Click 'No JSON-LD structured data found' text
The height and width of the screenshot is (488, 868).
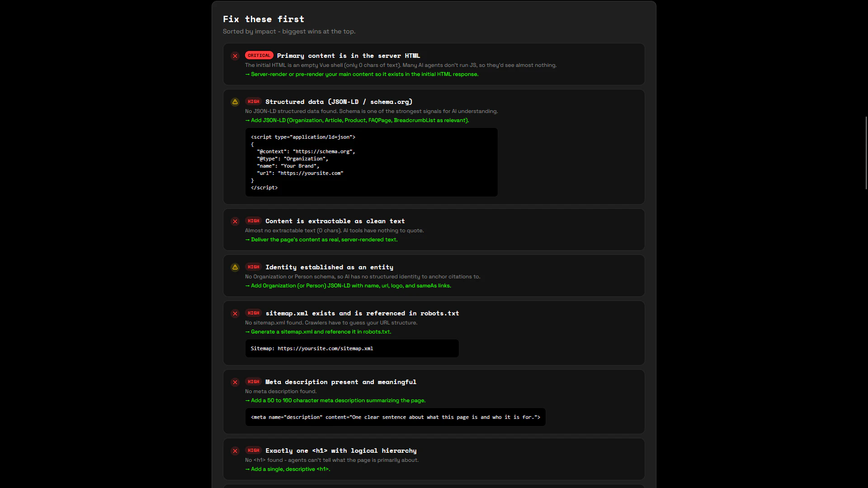coord(371,112)
